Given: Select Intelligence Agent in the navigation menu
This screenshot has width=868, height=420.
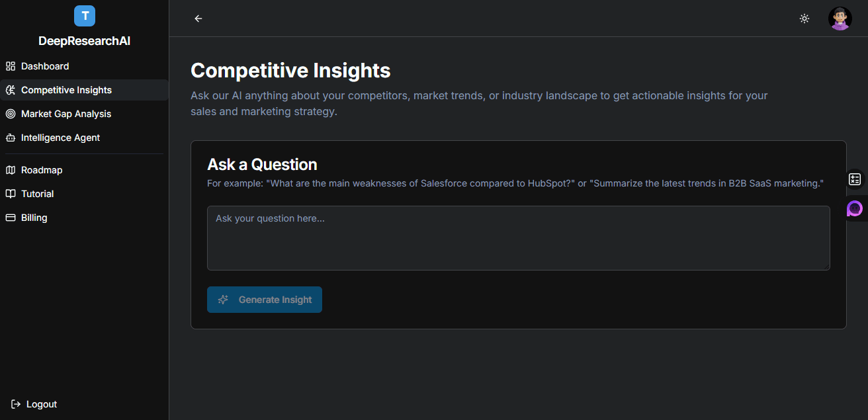Looking at the screenshot, I should [x=60, y=138].
